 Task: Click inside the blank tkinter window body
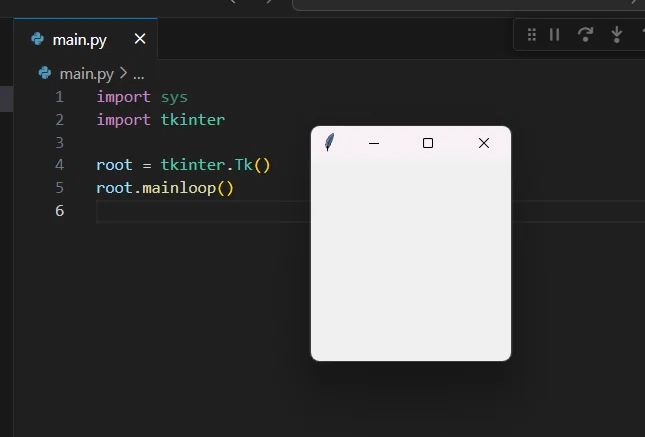[411, 259]
